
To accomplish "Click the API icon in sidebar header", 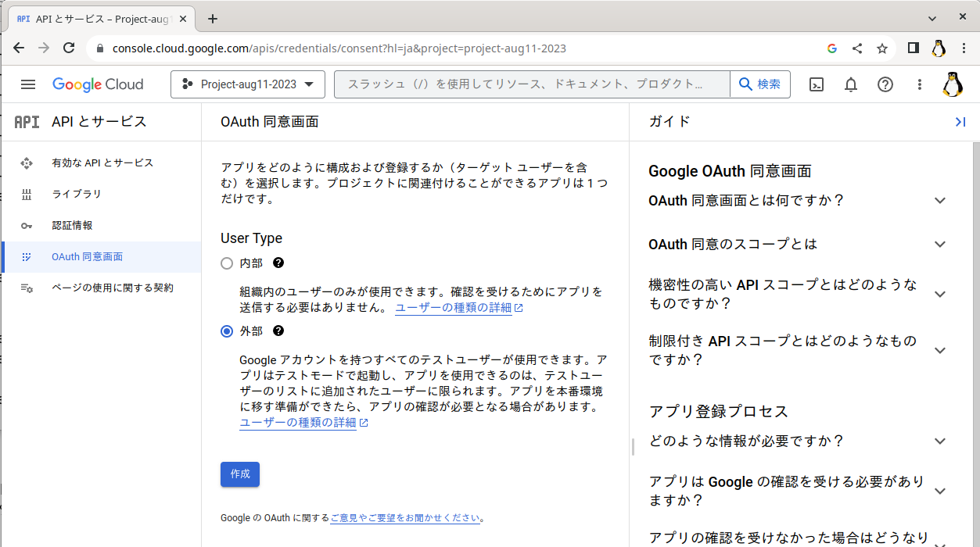I will tap(27, 122).
